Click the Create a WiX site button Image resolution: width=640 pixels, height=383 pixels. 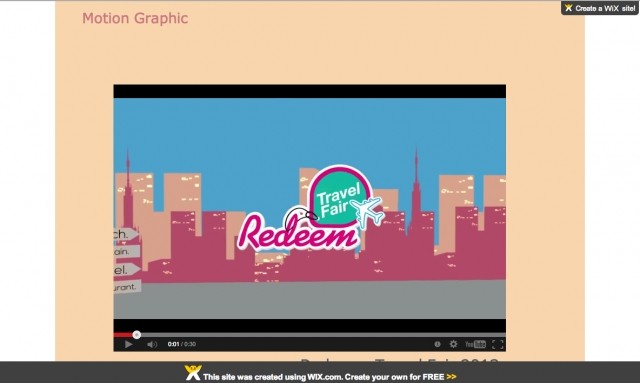point(600,8)
